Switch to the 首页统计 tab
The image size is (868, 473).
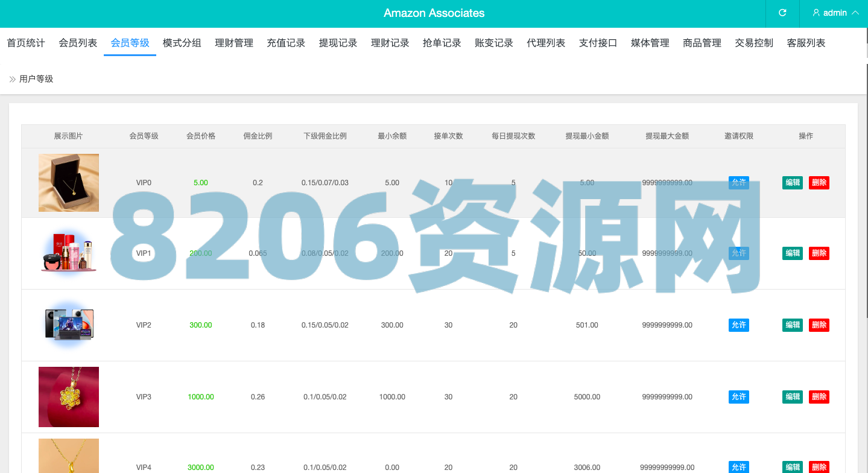pos(26,43)
